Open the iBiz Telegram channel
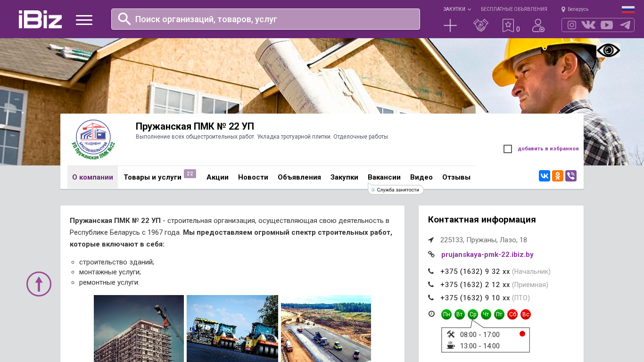Image resolution: width=644 pixels, height=362 pixels. [x=625, y=25]
